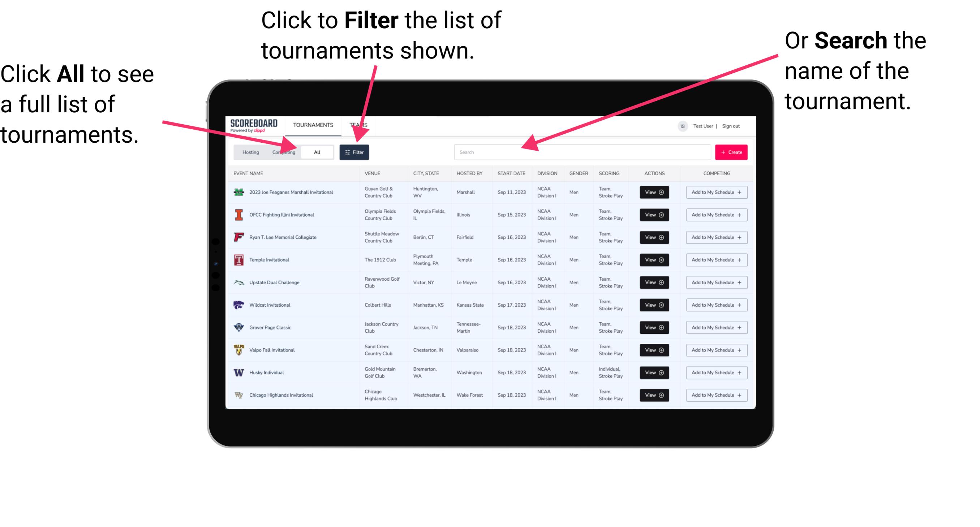
Task: Click the Temple Owls team logo icon
Action: pyautogui.click(x=238, y=260)
